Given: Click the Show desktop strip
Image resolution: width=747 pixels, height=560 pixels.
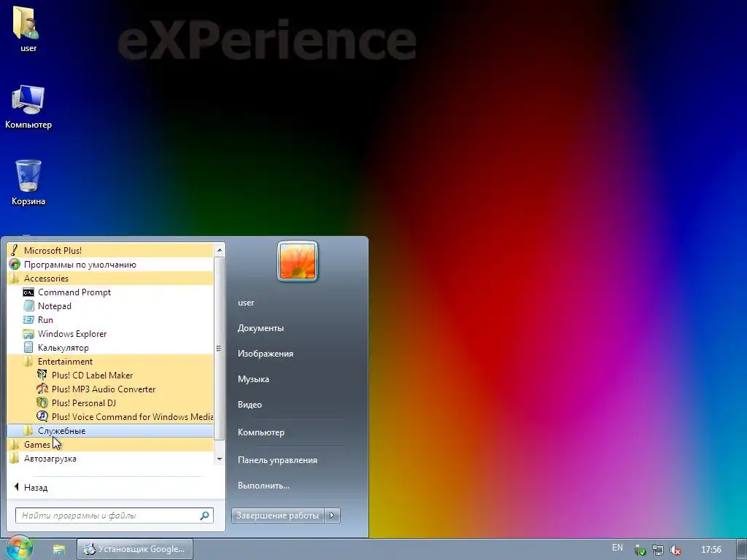Looking at the screenshot, I should tap(742, 549).
